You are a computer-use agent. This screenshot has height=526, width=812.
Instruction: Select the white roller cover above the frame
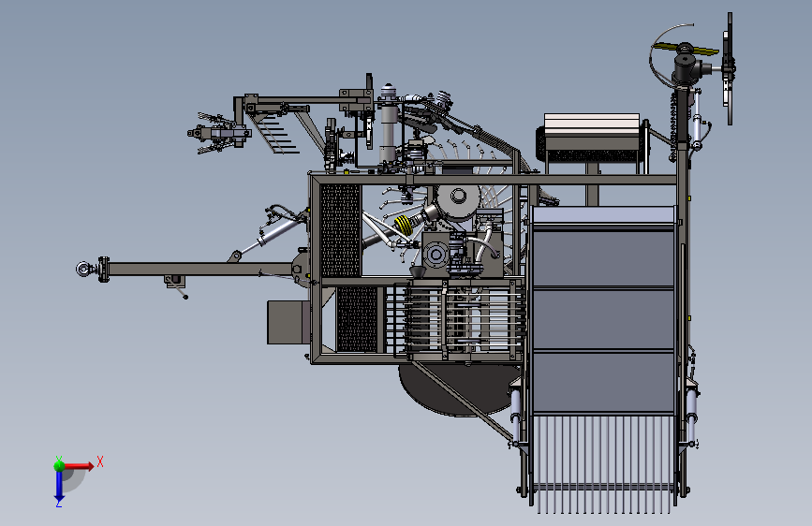592,124
